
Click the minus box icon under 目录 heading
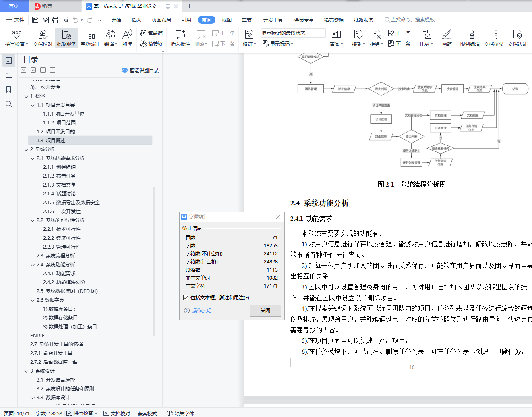pos(52,70)
